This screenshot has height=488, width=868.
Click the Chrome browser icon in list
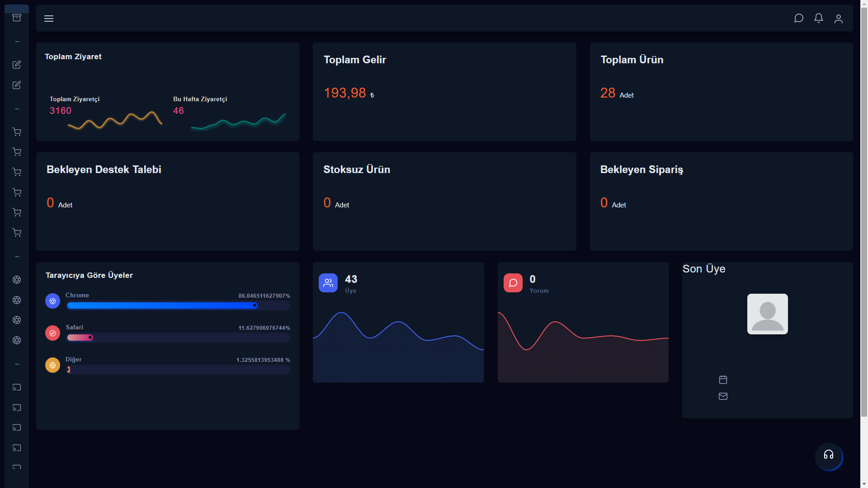pyautogui.click(x=52, y=301)
